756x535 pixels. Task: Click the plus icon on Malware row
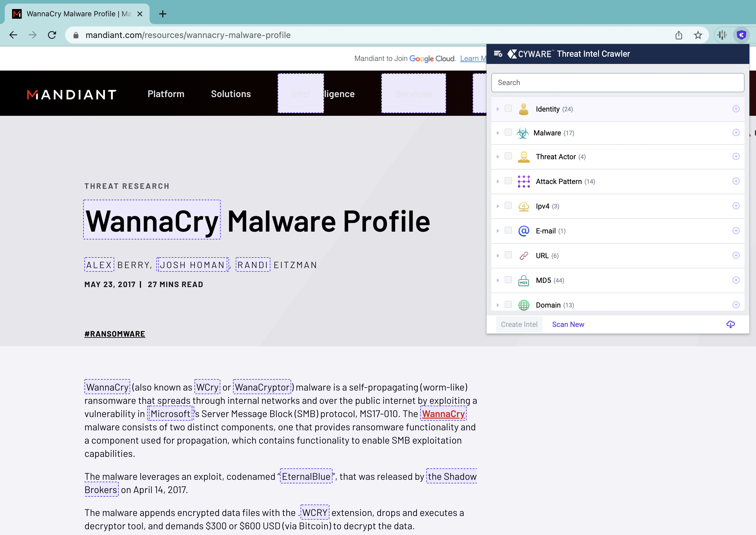point(736,133)
